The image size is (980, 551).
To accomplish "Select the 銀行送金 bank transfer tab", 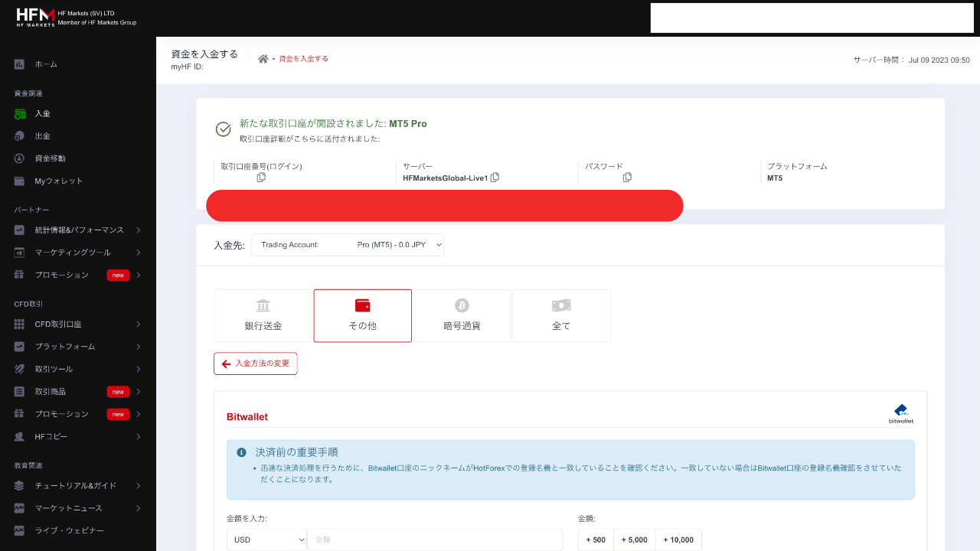I will [263, 315].
